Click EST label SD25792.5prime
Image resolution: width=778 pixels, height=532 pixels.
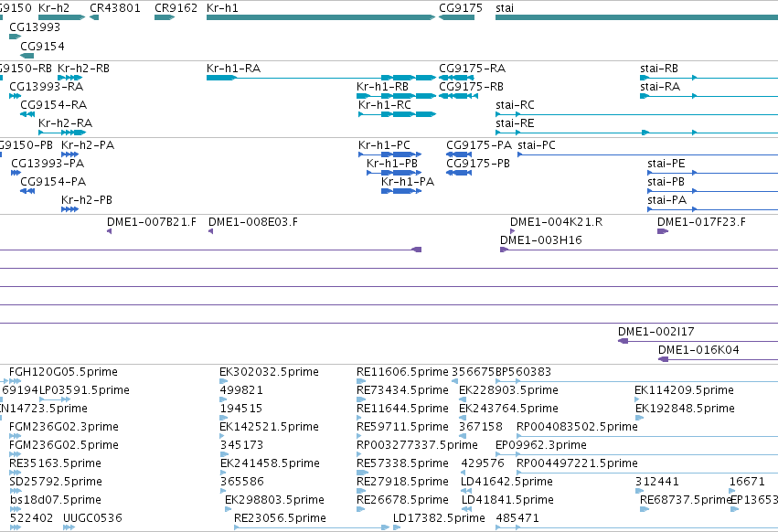click(56, 482)
